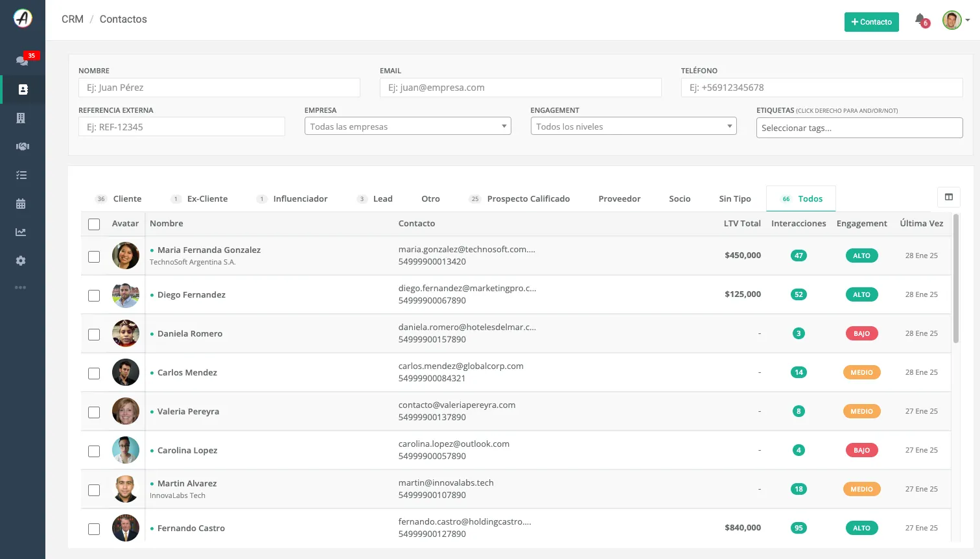Image resolution: width=980 pixels, height=559 pixels.
Task: Toggle the select-all checkbox in table header
Action: pyautogui.click(x=94, y=224)
